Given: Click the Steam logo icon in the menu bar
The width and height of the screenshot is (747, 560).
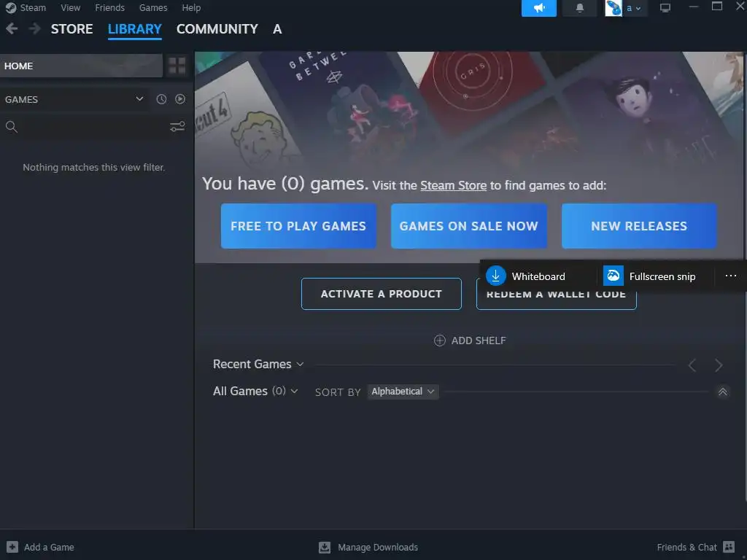Looking at the screenshot, I should coord(10,7).
